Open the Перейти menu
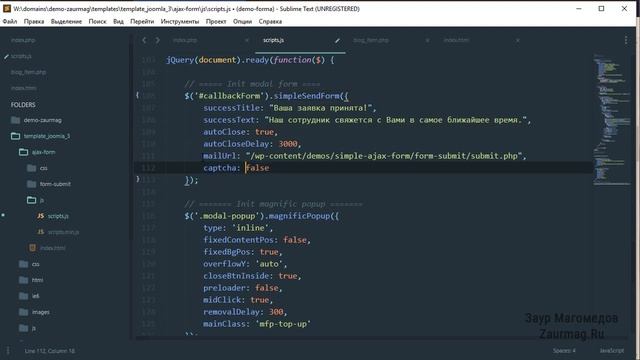Viewport: 640px width, 360px height. 142,21
